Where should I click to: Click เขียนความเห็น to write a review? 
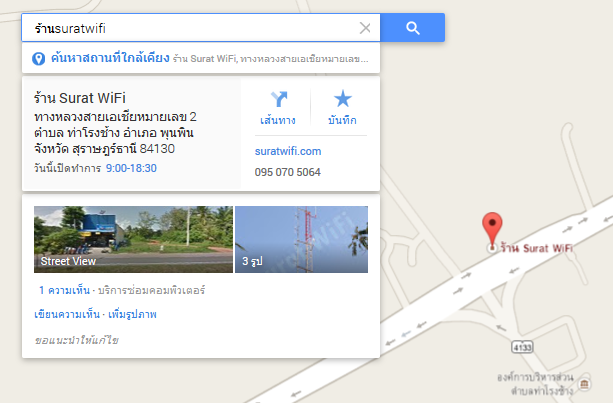pyautogui.click(x=67, y=314)
